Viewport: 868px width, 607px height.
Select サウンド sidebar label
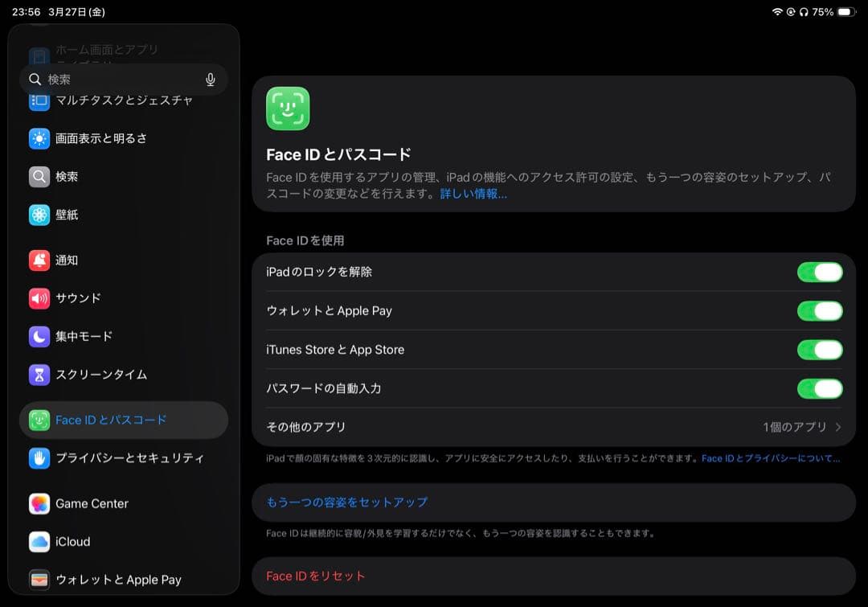(78, 298)
